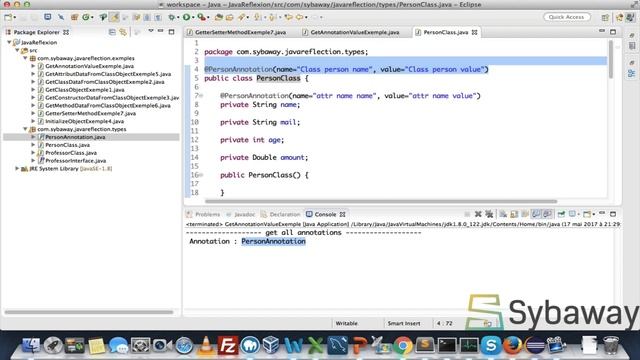Open Finder from the Dock

[31, 346]
